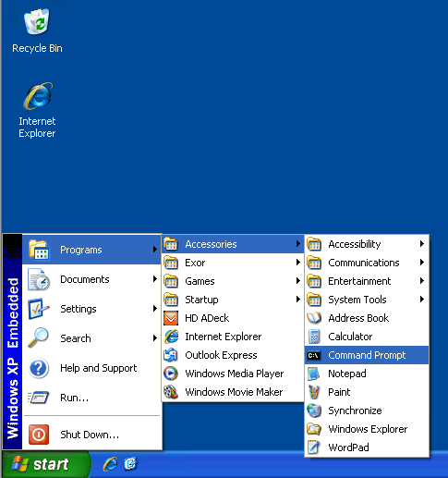Click the Help and Support question mark icon
The height and width of the screenshot is (478, 448).
click(x=39, y=368)
